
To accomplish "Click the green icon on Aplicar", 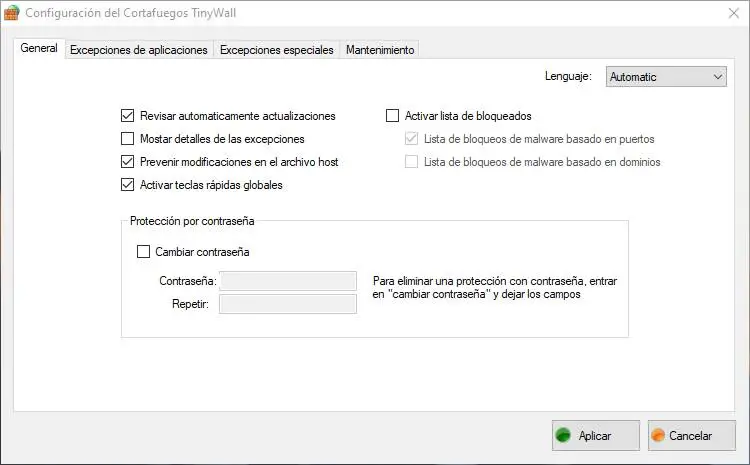I will pos(564,436).
